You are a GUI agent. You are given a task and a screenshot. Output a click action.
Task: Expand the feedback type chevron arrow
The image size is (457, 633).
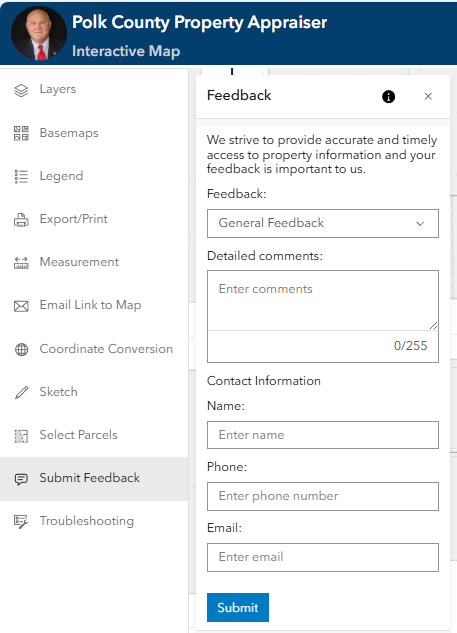(420, 224)
